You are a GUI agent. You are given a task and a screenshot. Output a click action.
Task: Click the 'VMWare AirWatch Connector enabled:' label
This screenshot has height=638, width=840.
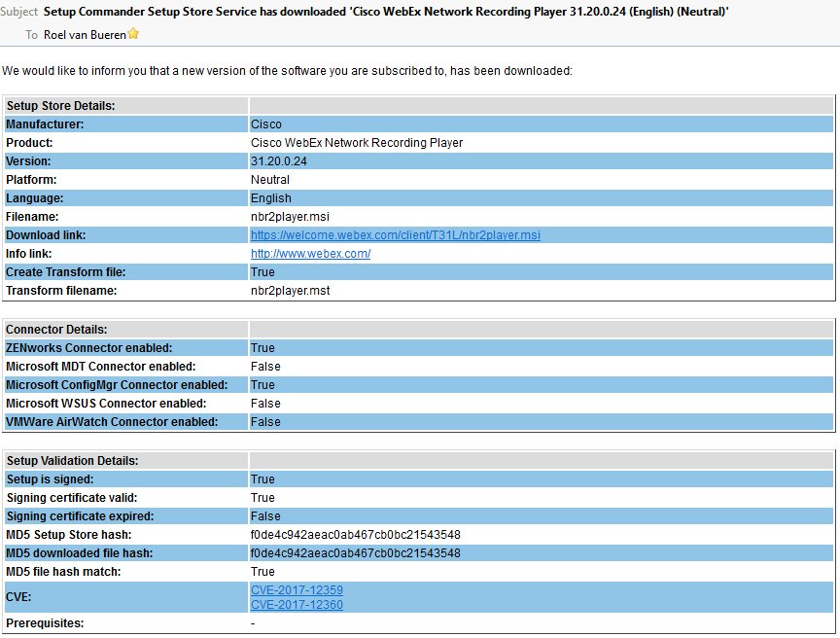[112, 422]
